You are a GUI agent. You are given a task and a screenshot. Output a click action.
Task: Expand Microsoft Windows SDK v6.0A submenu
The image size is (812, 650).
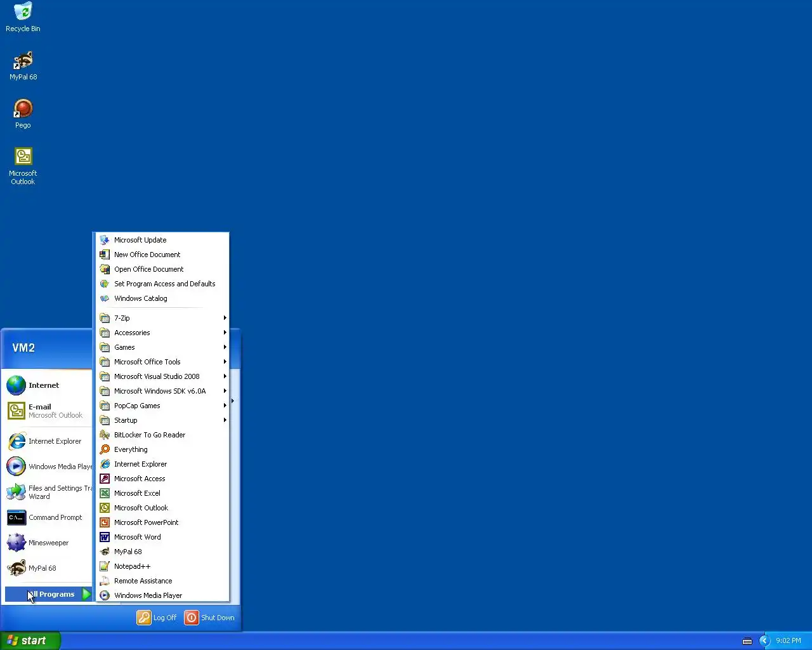pyautogui.click(x=162, y=391)
